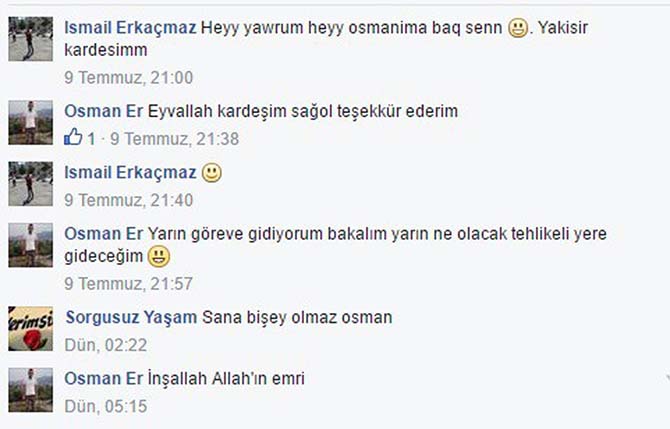Open Osman Er name link in 'İnşallah' comment
Screen dimensions: 670x429
[103, 379]
